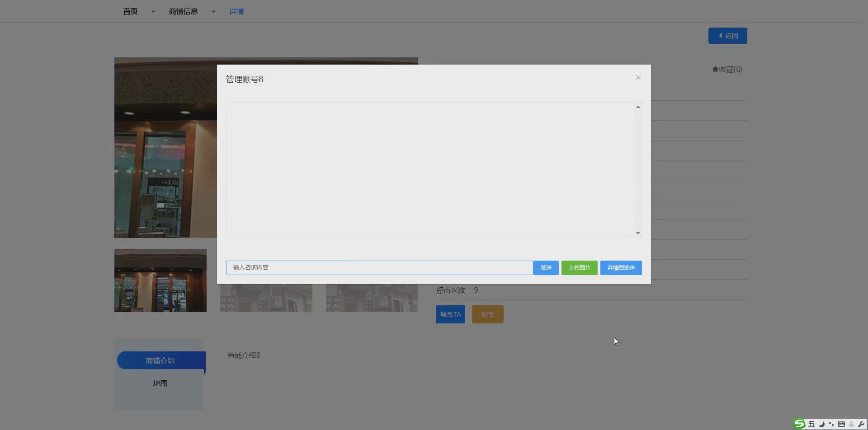This screenshot has width=868, height=430.
Task: Click the 输入咨询内容 input field
Action: [379, 267]
